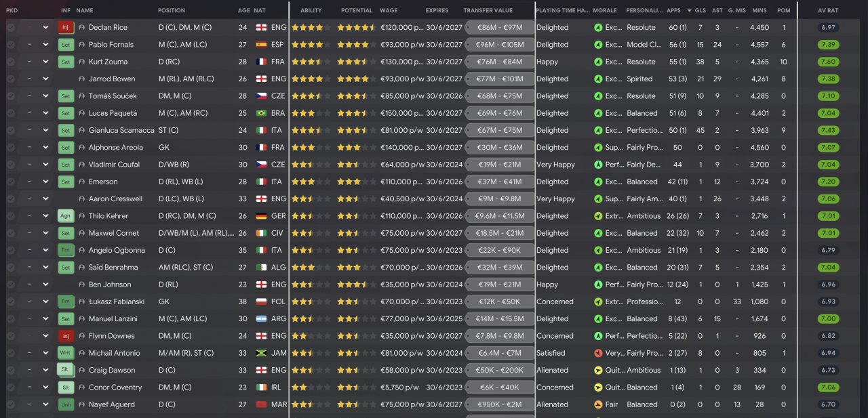This screenshot has width=868, height=418.
Task: Open Gianluca Scamacca's player profile
Action: pos(121,131)
